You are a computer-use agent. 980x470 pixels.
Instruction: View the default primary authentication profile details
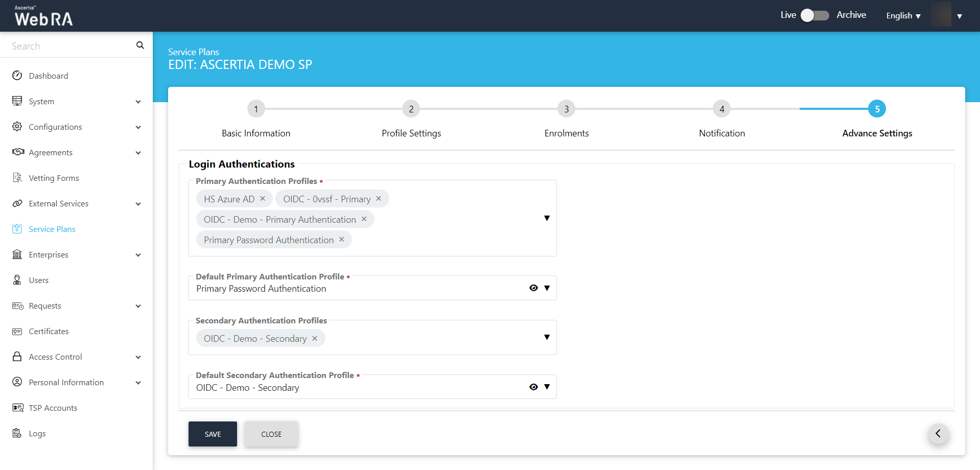click(533, 288)
